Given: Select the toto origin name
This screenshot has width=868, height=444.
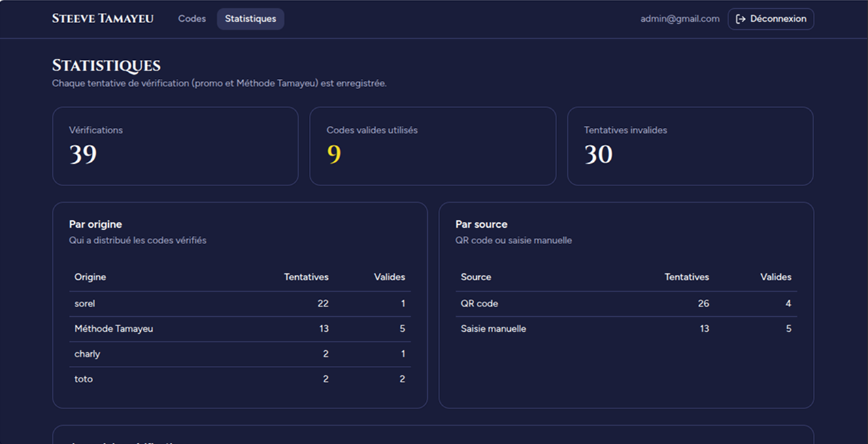Looking at the screenshot, I should [x=84, y=379].
